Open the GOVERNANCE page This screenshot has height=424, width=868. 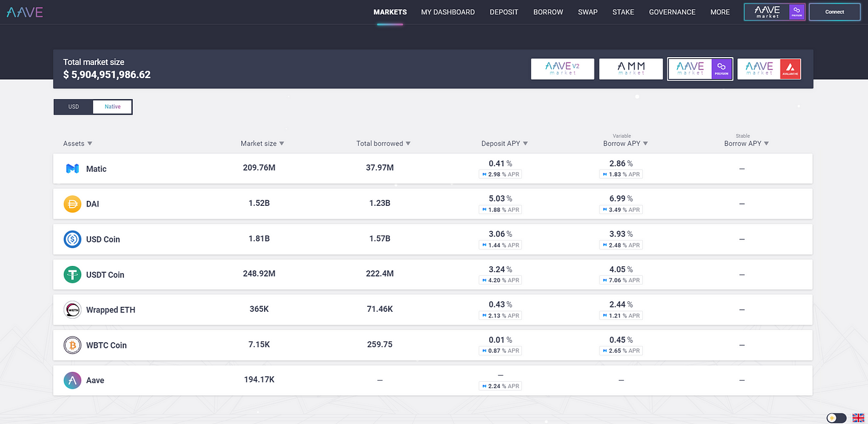pos(672,12)
